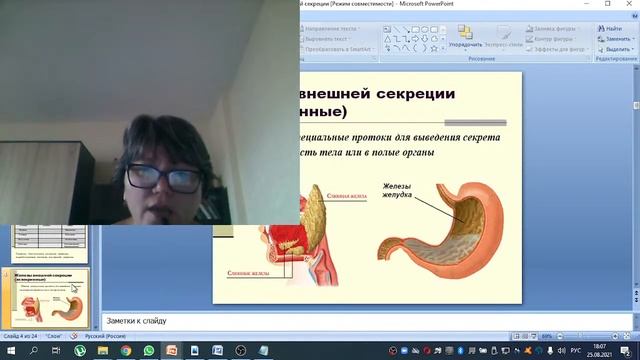Pick the triangle shape in the gallery
640x360 pixels.
tap(387, 39)
